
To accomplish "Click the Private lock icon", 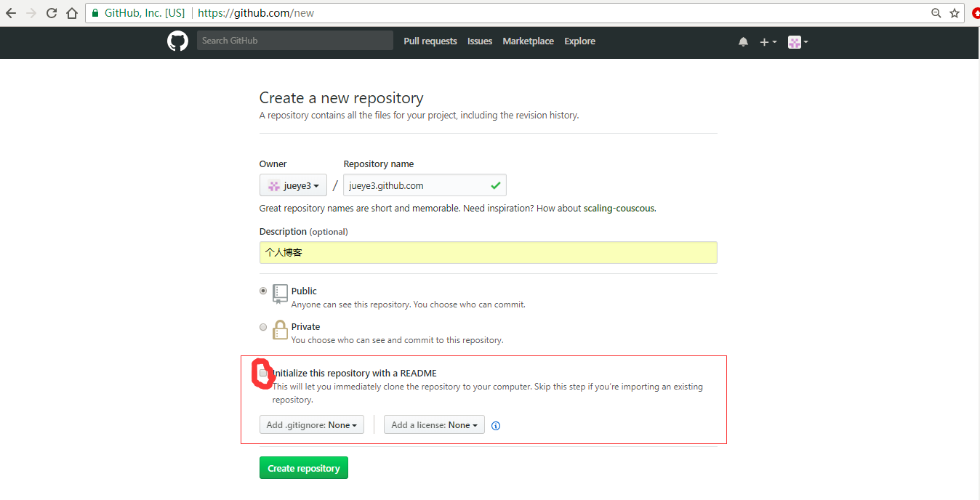I will click(x=280, y=330).
